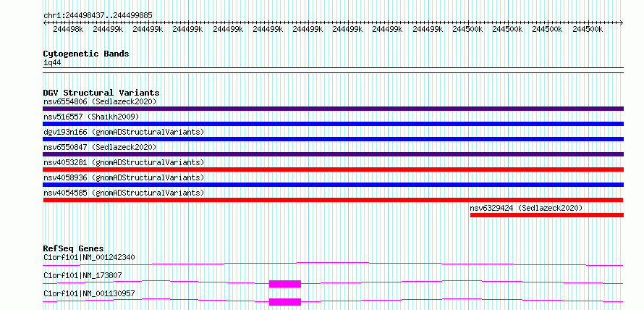Screen dimensions: 644x310
Task: Select the purple bar under nsv6550847
Action: coord(333,154)
